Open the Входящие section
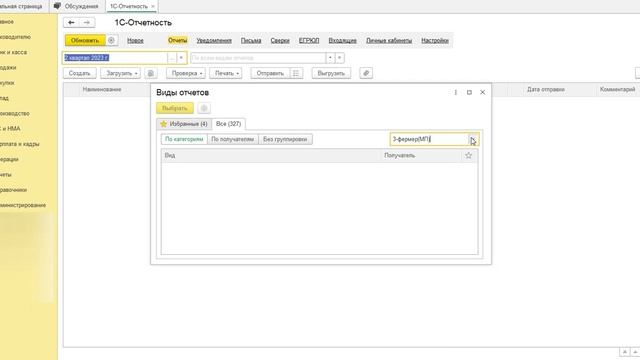Image resolution: width=640 pixels, height=360 pixels. [342, 40]
